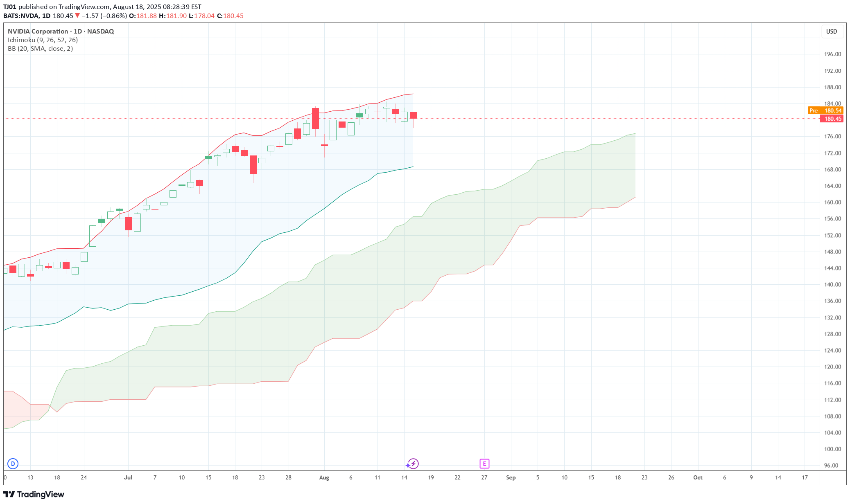Image resolution: width=850 pixels, height=504 pixels.
Task: Click the 100.00 price axis label
Action: [832, 449]
